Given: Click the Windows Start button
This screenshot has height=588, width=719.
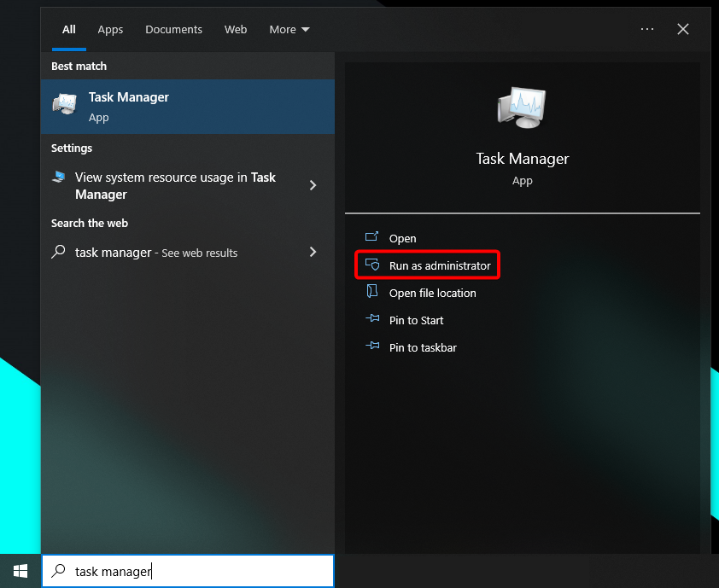Looking at the screenshot, I should point(20,571).
